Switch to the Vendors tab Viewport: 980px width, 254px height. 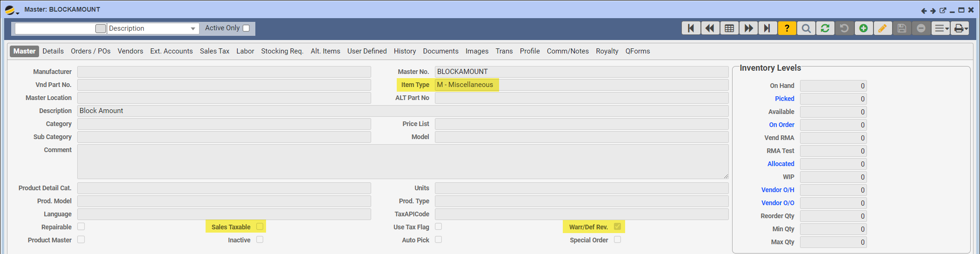[130, 51]
